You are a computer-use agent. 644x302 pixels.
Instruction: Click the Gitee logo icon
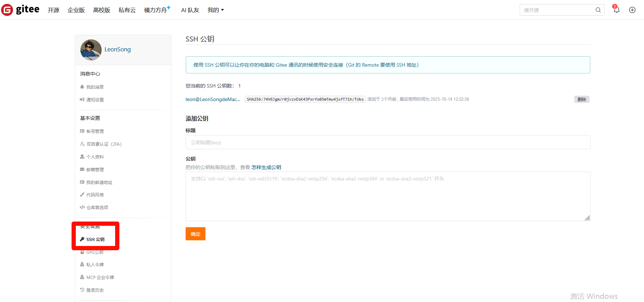coord(7,10)
